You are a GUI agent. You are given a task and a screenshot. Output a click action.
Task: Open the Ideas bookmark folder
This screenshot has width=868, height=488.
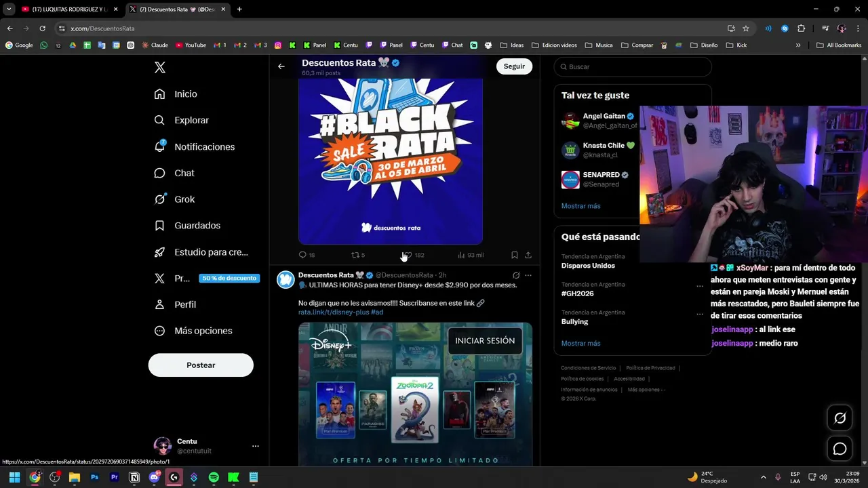512,45
